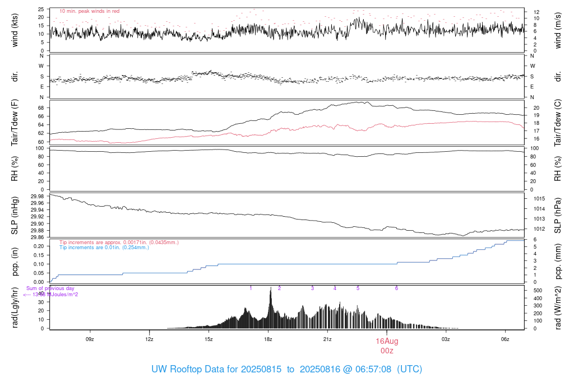Click the 'pcp. (mm)' axis label
This screenshot has height=392, width=574.
coord(558,262)
